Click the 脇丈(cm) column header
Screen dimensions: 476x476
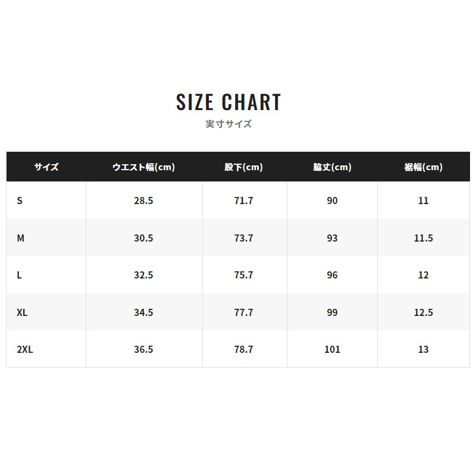point(332,167)
